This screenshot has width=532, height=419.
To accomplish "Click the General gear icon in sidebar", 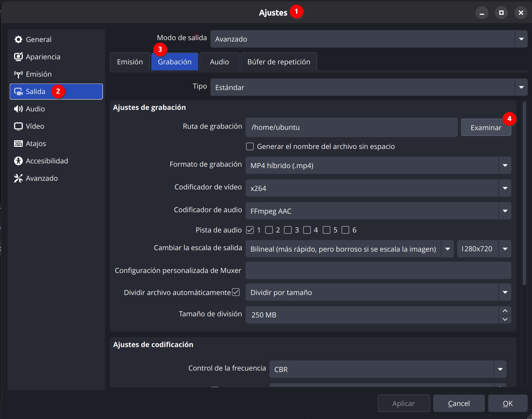I will [x=18, y=39].
